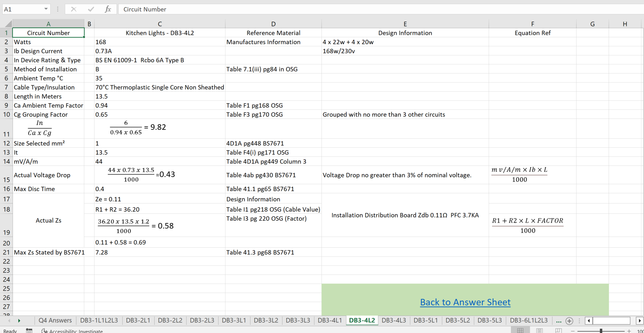Open the DB3-5L3 sheet tab

[x=489, y=320]
